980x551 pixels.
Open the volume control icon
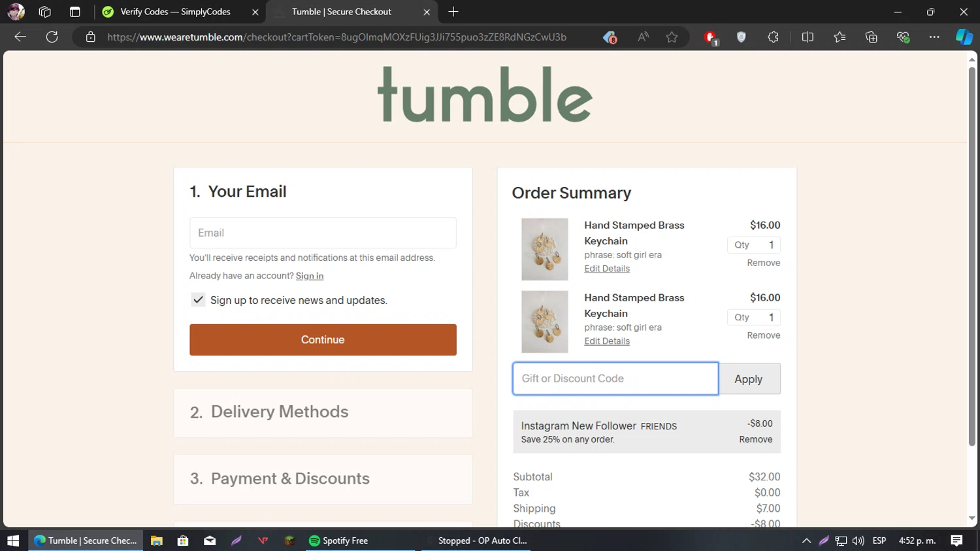(858, 541)
